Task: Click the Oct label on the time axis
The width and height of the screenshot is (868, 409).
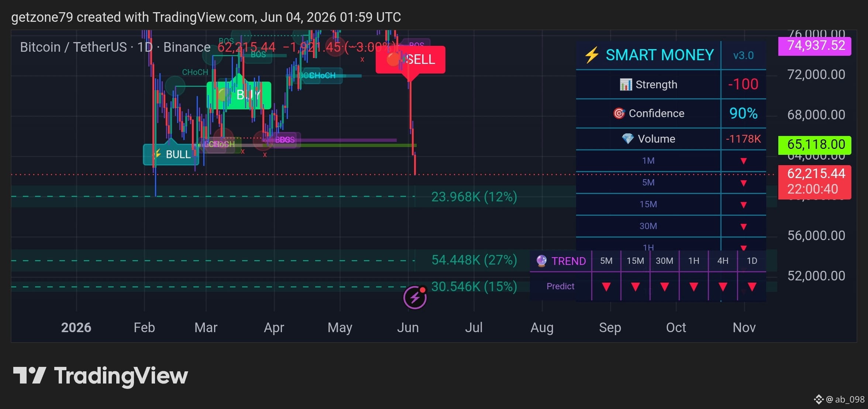Action: click(x=676, y=328)
